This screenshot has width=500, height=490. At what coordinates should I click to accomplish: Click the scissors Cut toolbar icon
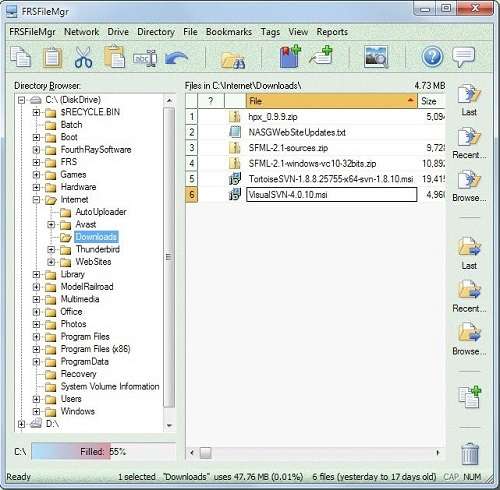point(83,57)
